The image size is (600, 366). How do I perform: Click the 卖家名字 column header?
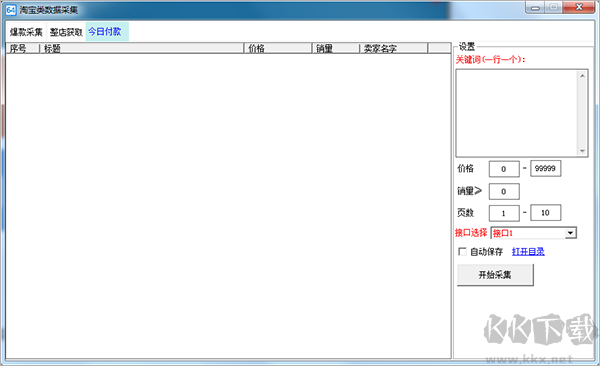pos(394,48)
